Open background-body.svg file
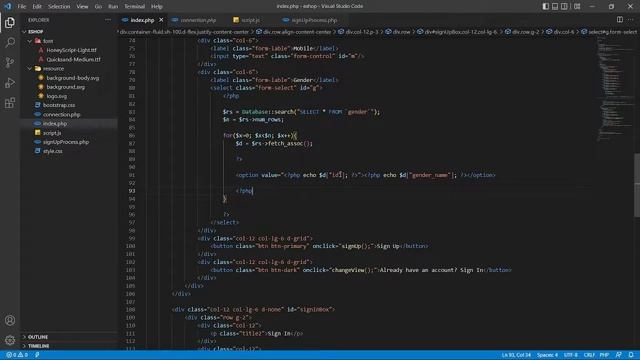Viewport: 640px width, 360px height. pos(69,78)
